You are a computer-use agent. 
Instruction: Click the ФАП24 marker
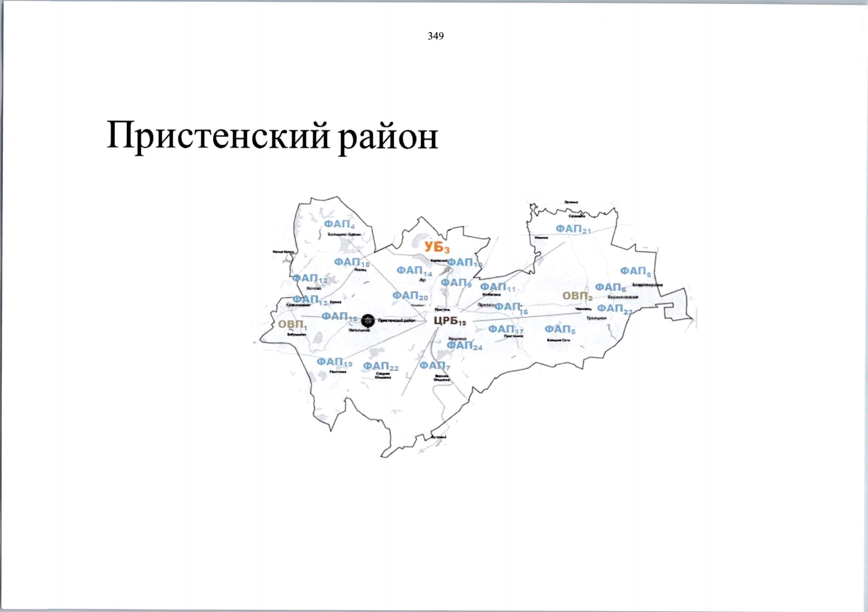[x=464, y=346]
